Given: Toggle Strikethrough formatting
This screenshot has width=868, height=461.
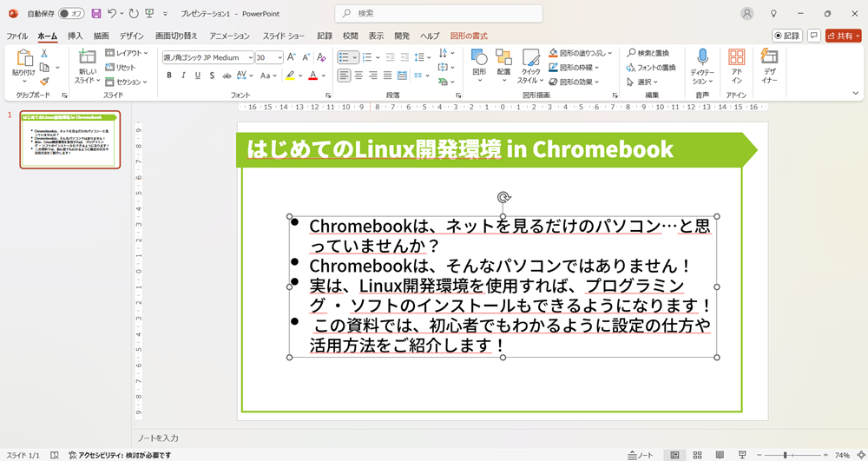Looking at the screenshot, I should click(x=227, y=76).
